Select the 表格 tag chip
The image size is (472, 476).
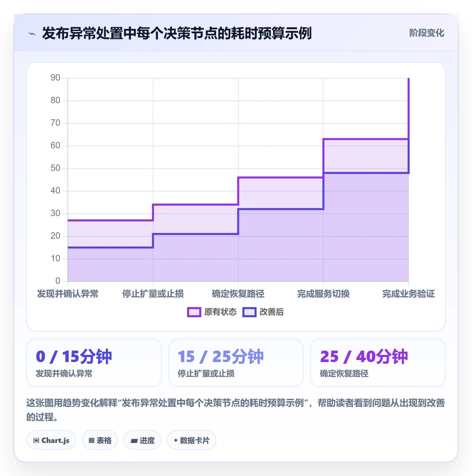(100, 440)
